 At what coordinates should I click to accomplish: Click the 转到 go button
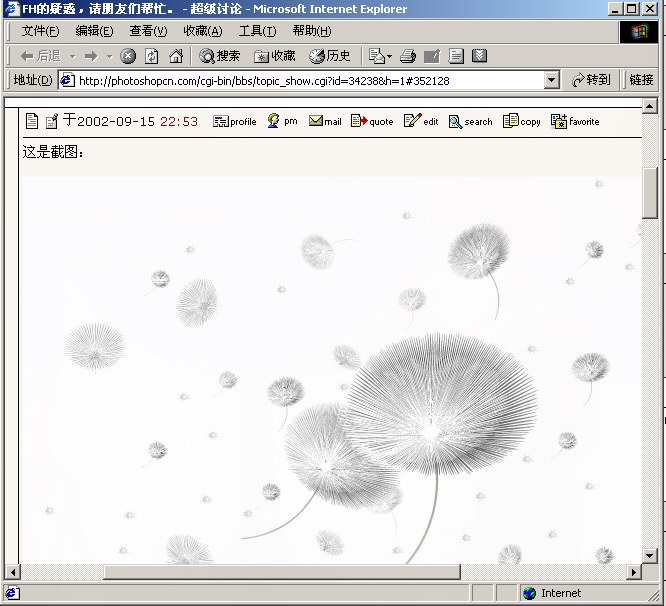coord(591,80)
